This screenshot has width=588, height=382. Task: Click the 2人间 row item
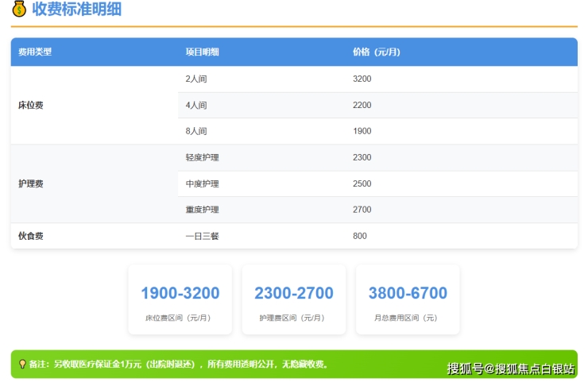pyautogui.click(x=195, y=79)
